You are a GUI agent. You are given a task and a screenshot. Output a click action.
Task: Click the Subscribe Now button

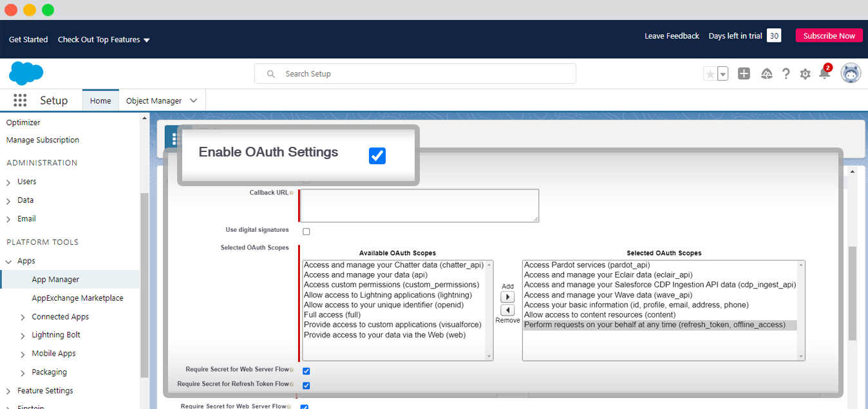pyautogui.click(x=829, y=36)
